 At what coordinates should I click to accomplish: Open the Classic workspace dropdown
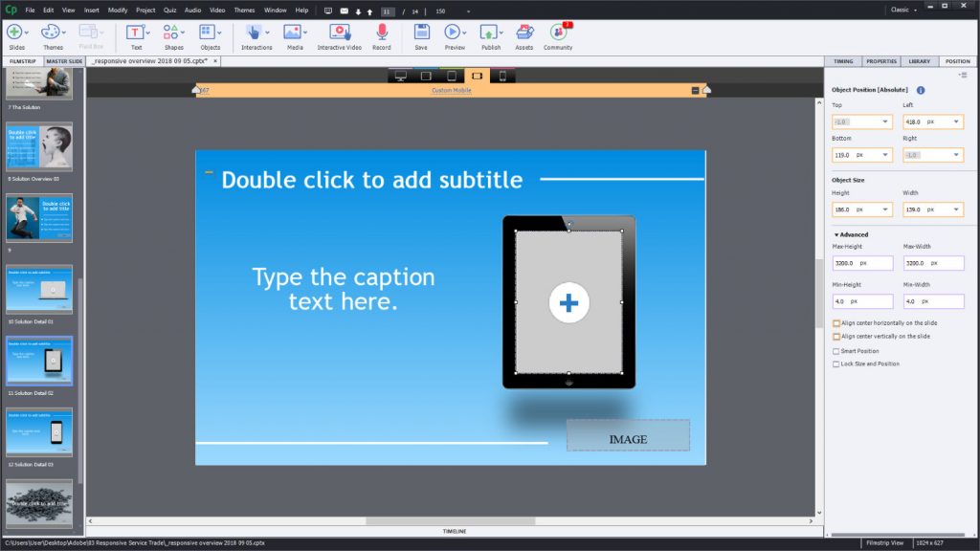tap(902, 10)
